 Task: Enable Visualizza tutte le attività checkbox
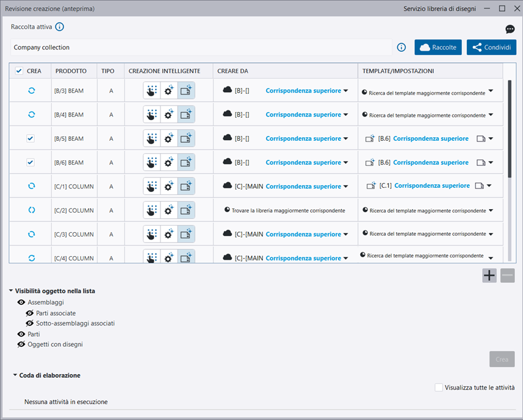tap(439, 387)
